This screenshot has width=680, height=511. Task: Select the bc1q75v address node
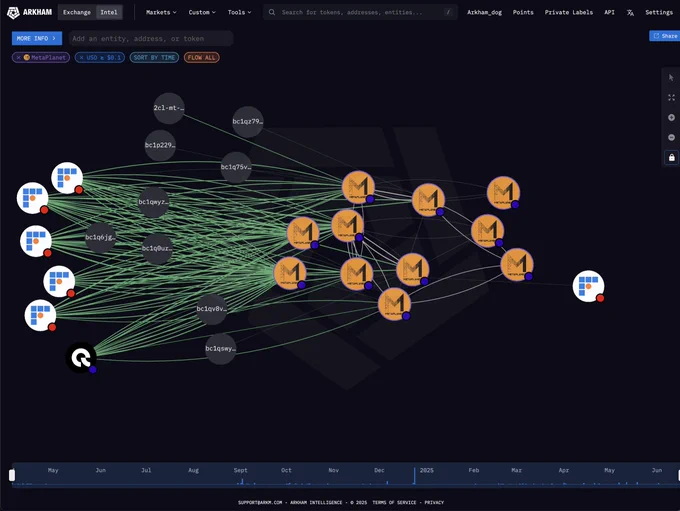pos(235,167)
